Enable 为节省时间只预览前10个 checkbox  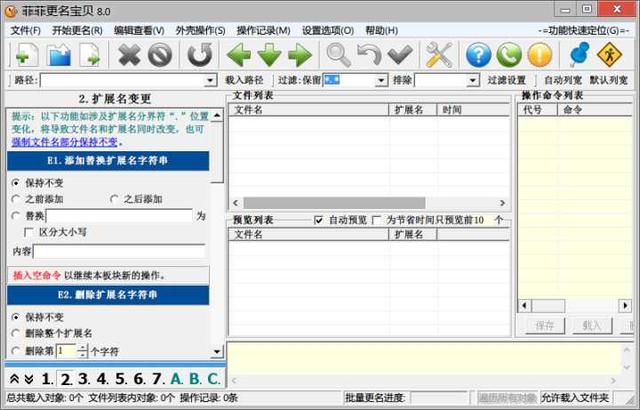coord(376,220)
